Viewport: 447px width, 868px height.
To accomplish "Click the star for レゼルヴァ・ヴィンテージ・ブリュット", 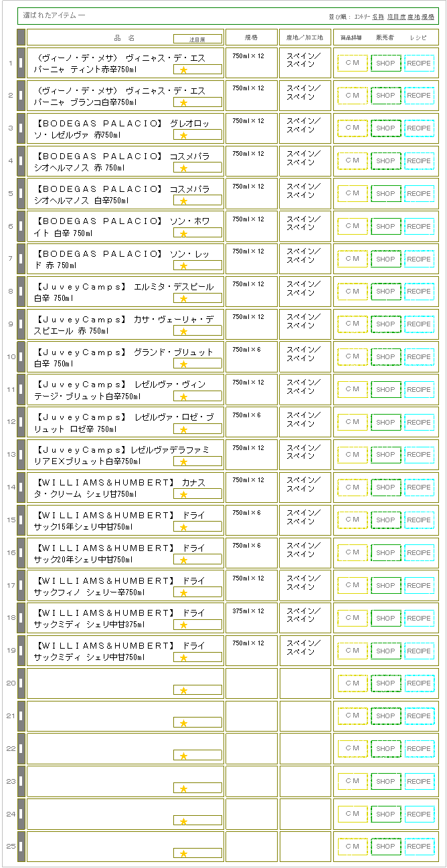I will [x=183, y=397].
